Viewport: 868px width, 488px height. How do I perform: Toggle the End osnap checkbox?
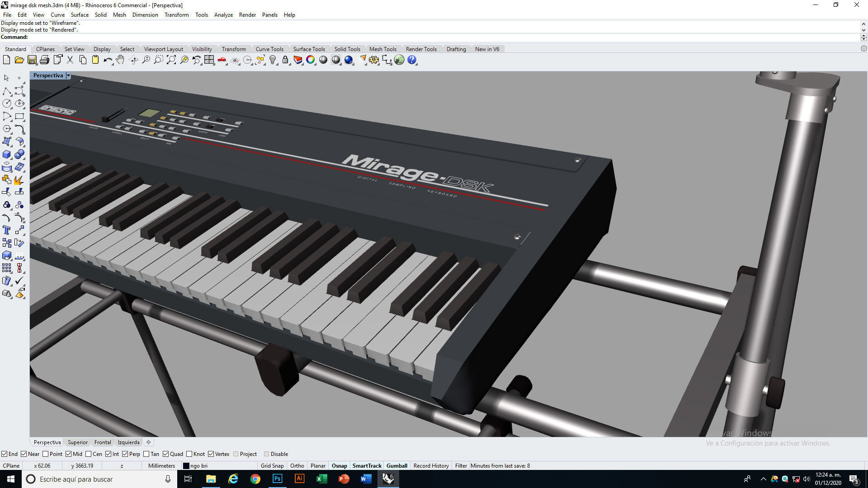4,454
